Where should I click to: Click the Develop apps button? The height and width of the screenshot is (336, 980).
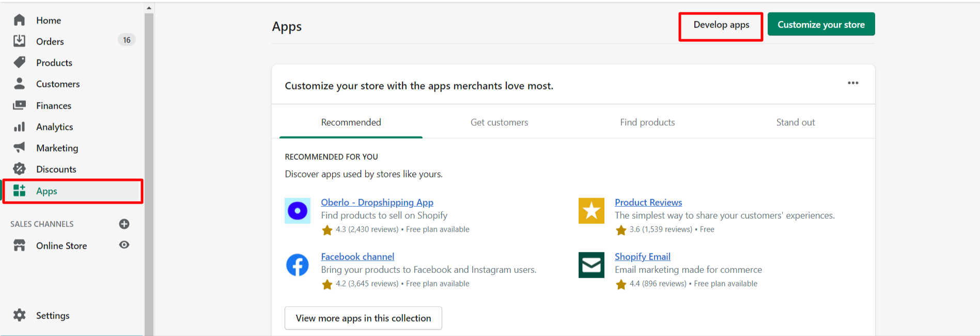click(x=721, y=25)
